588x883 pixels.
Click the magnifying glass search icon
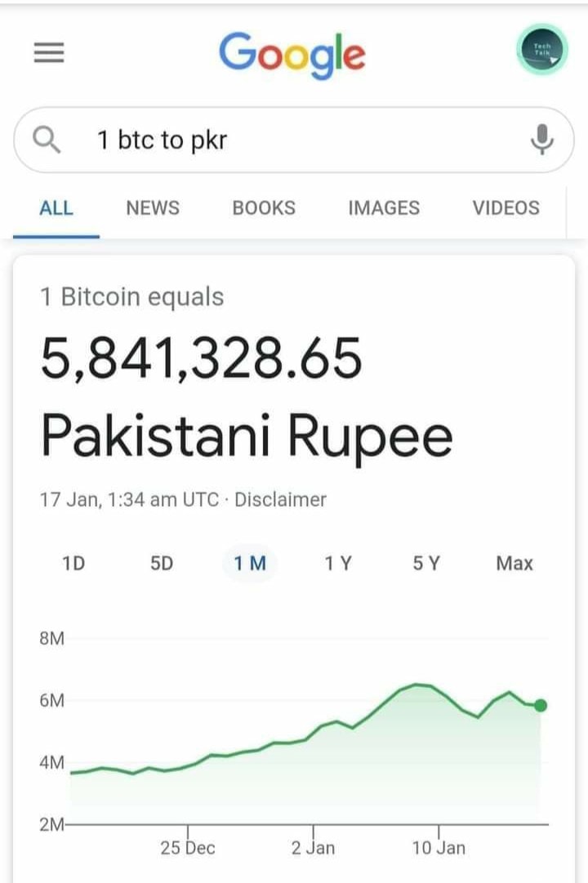47,140
